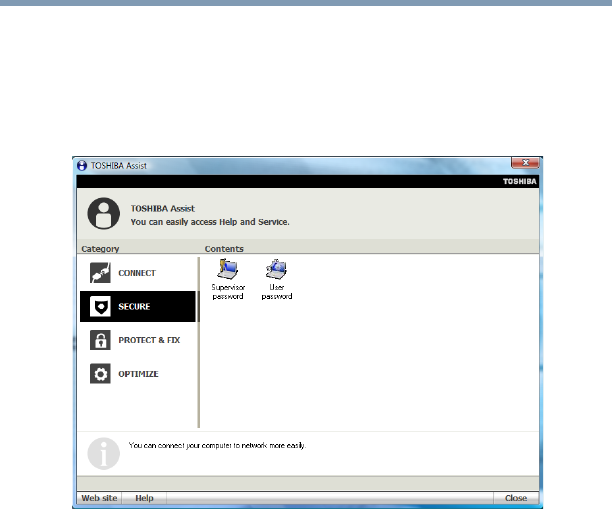Image resolution: width=612 pixels, height=509 pixels.
Task: Click the 'Contents' column header text
Action: 224,249
